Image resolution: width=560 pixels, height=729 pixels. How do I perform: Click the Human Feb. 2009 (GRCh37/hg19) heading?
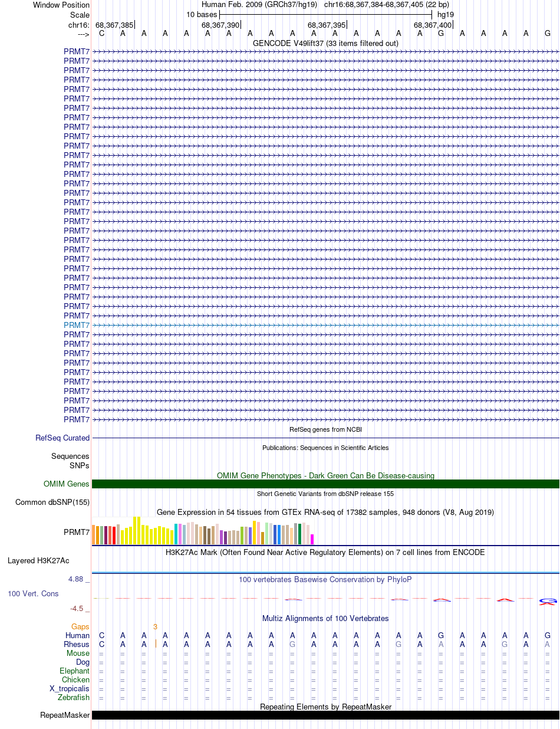[259, 5]
